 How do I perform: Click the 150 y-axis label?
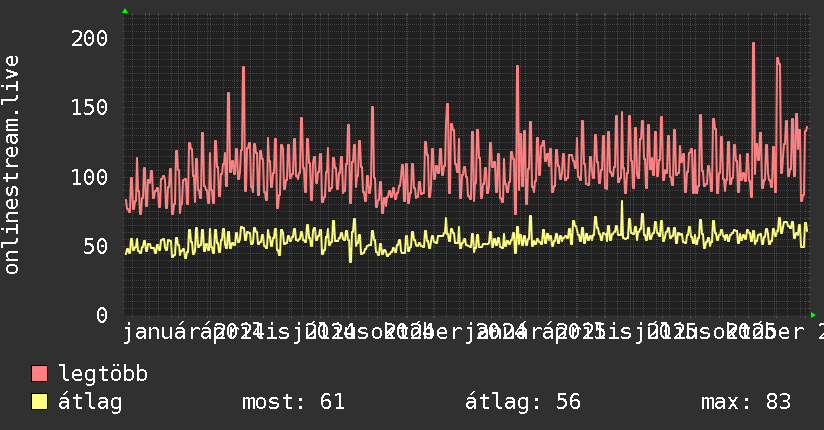(89, 108)
